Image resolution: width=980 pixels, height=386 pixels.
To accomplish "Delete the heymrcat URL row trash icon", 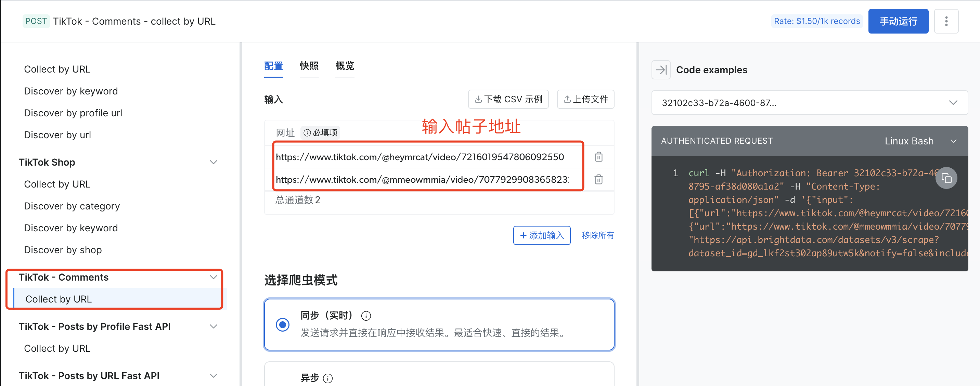I will 598,157.
